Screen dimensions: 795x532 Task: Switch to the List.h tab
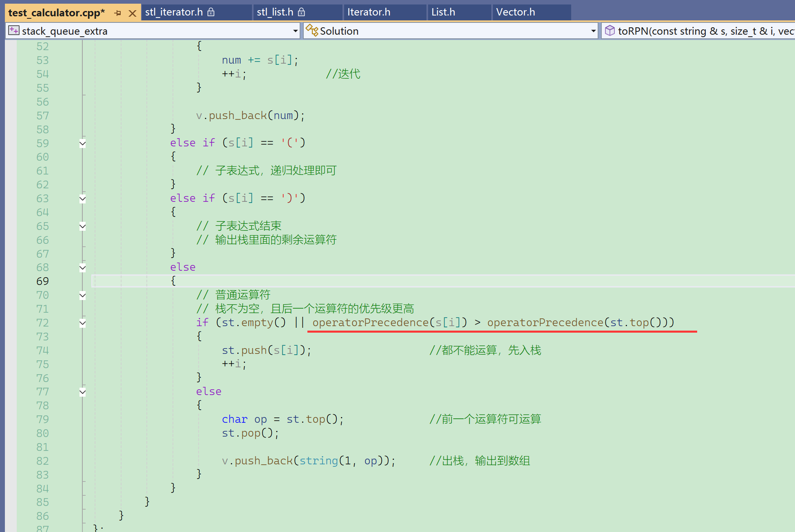(443, 12)
